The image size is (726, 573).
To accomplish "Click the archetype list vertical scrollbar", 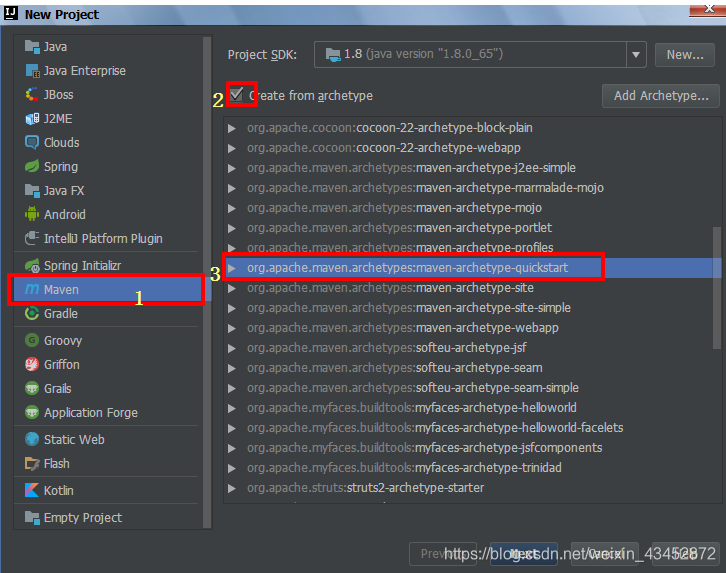I will [x=716, y=287].
